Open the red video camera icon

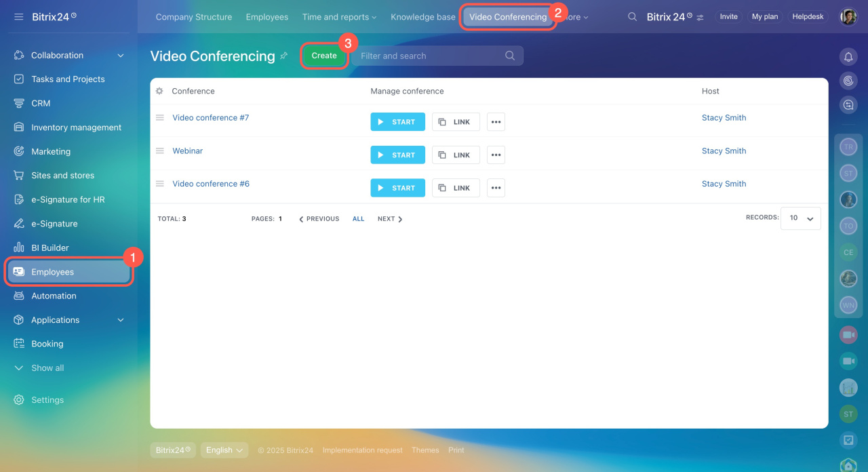pos(848,335)
